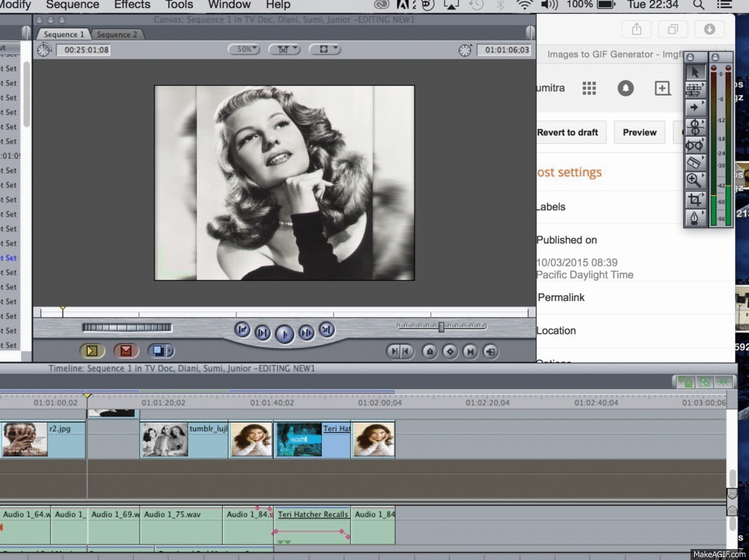Select the Razor Blade tool
Image resolution: width=749 pixels, height=560 pixels.
tap(695, 162)
